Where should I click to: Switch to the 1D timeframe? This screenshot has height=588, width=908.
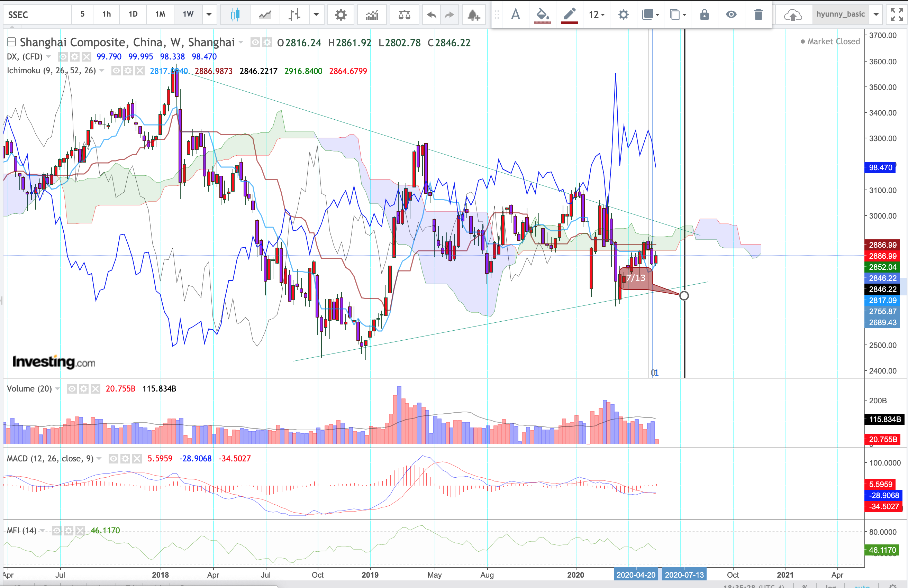tap(133, 15)
